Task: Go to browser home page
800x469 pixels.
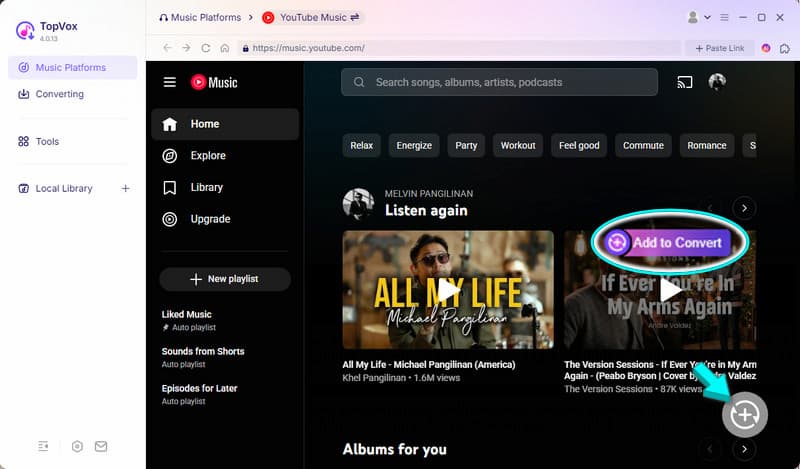Action: point(224,48)
